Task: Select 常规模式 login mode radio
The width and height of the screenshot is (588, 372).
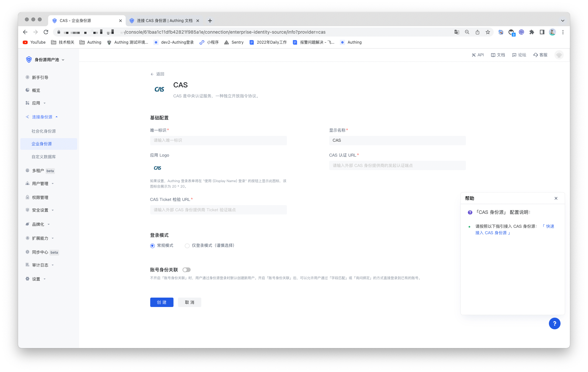Action: point(152,246)
